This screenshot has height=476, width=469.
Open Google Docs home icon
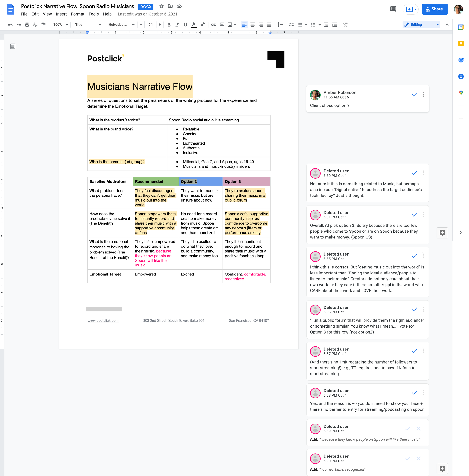pyautogui.click(x=10, y=10)
